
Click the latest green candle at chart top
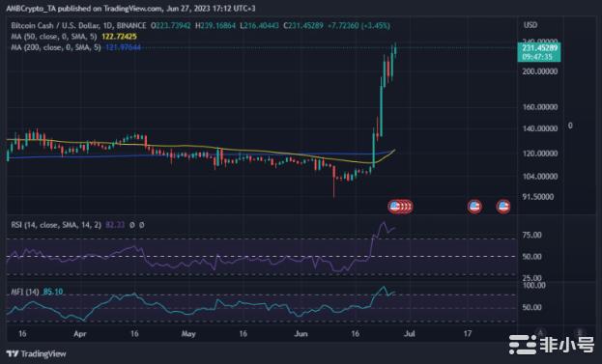(395, 50)
